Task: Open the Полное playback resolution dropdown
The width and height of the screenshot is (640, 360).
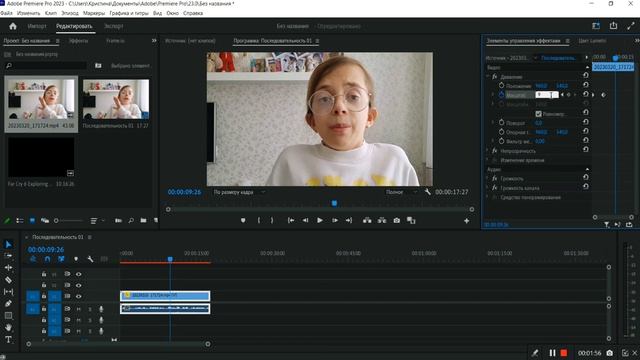Action: pos(402,192)
